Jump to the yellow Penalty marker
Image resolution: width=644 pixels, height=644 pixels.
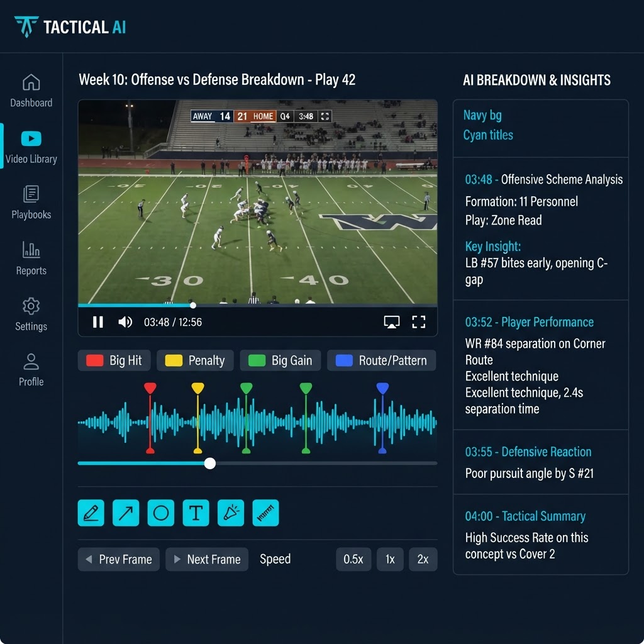click(197, 387)
